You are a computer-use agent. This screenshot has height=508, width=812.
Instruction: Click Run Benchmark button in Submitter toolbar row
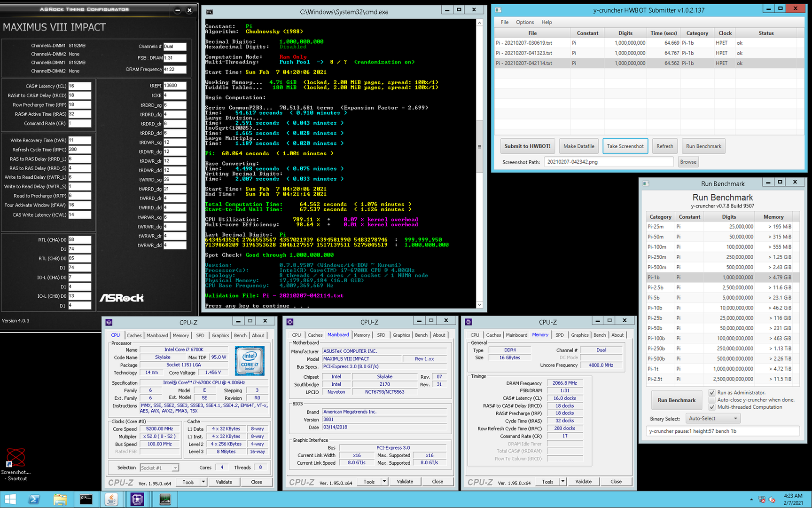[x=703, y=146]
